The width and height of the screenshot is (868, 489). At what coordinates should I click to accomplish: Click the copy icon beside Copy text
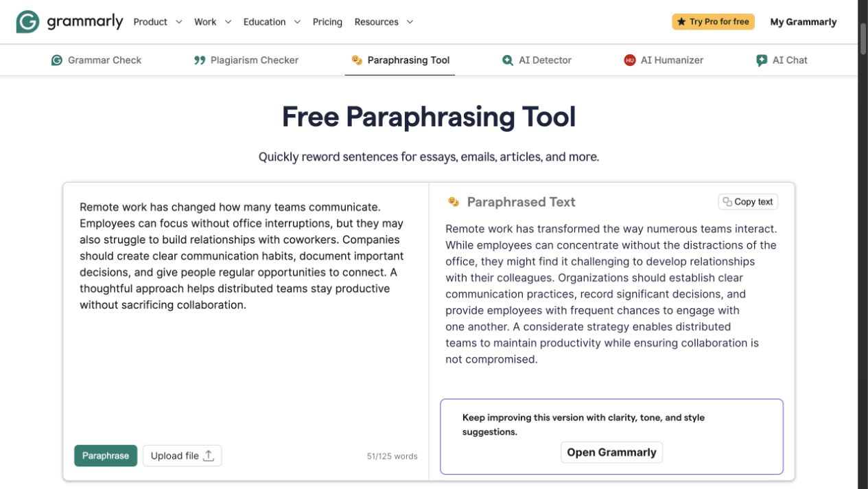pyautogui.click(x=727, y=202)
